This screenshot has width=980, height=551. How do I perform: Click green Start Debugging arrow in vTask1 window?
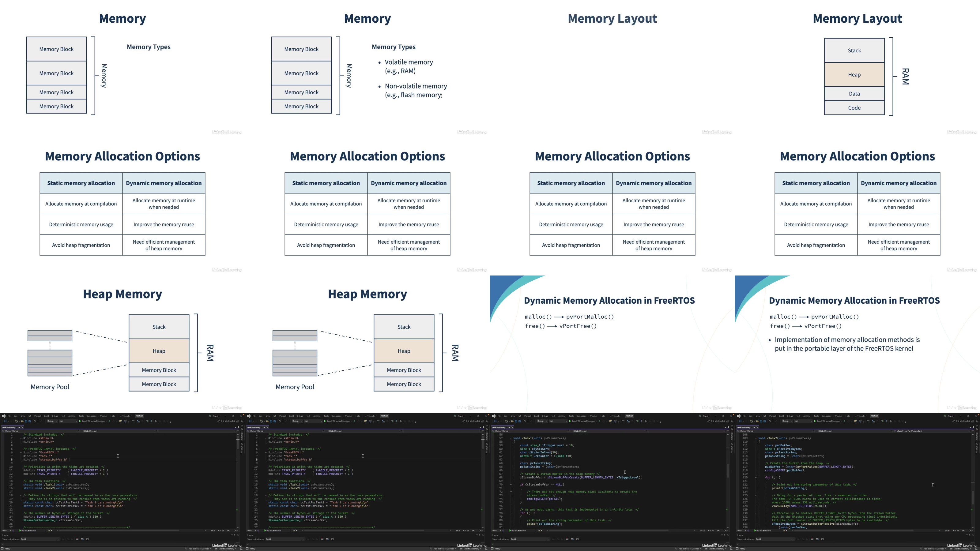(570, 421)
